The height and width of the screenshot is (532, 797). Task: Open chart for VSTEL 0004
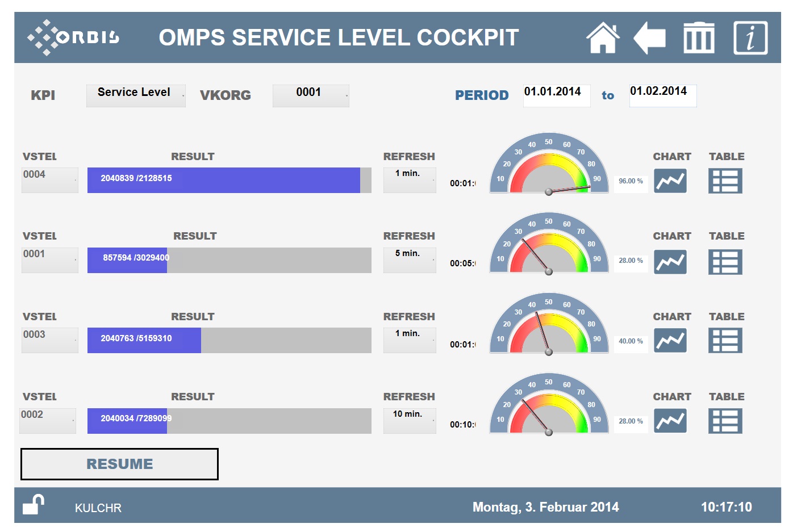[670, 181]
